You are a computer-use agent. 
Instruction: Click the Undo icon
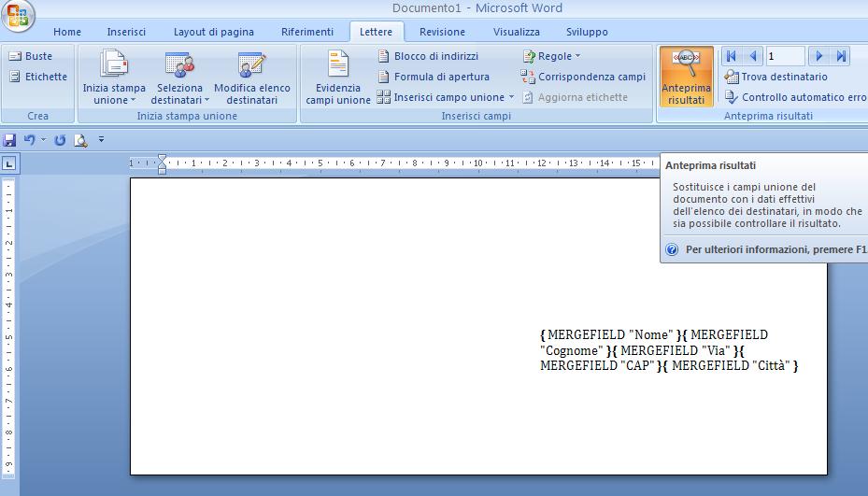pyautogui.click(x=29, y=140)
